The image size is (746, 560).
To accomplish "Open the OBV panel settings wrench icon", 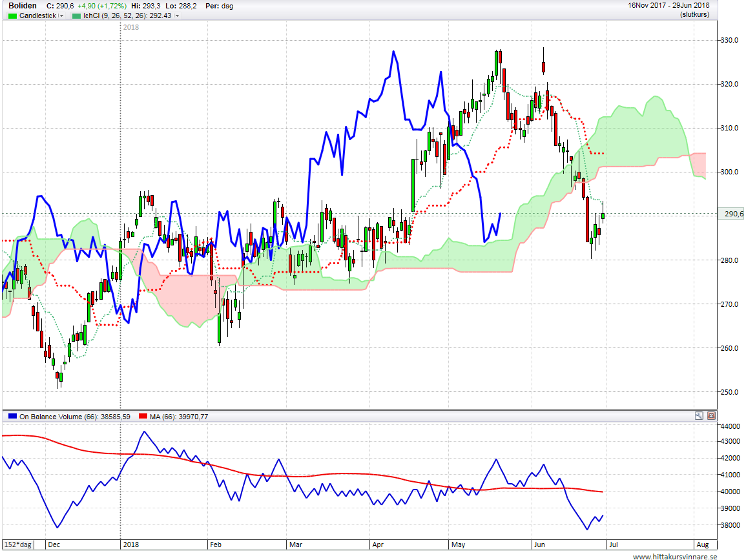I will (x=699, y=416).
